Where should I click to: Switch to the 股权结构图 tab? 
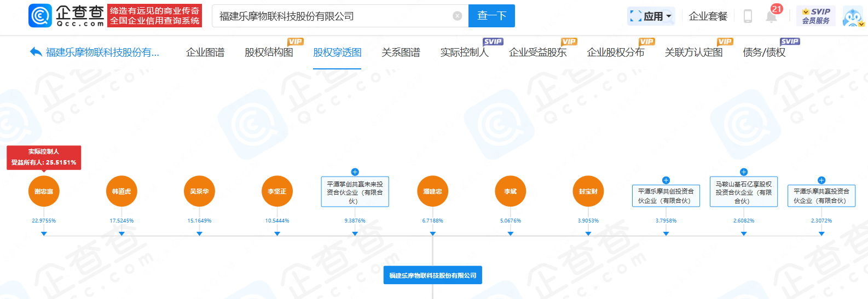pos(269,52)
